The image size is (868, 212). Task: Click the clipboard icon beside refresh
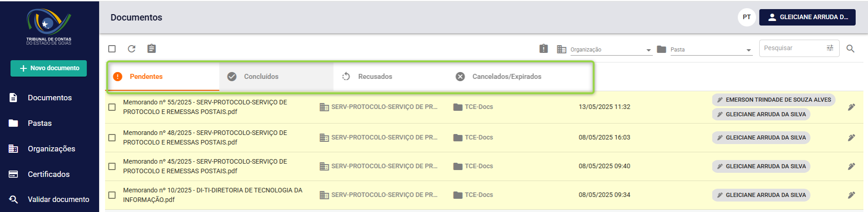[152, 48]
